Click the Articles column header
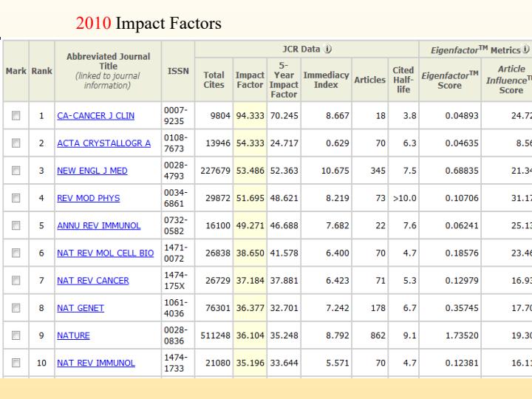This screenshot has width=532, height=399. point(370,80)
